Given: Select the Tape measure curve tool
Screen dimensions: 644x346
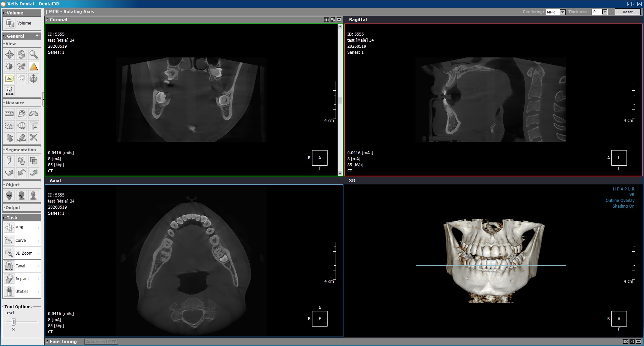Looking at the screenshot, I should point(22,114).
